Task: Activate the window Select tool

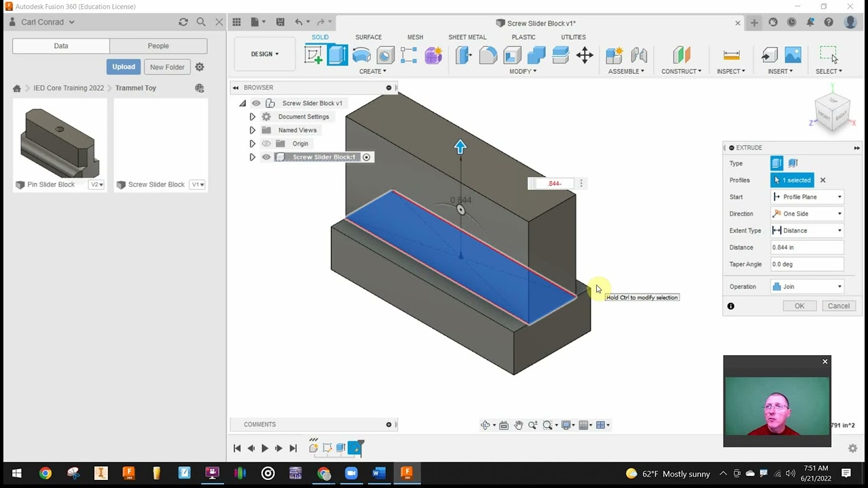Action: [x=829, y=55]
